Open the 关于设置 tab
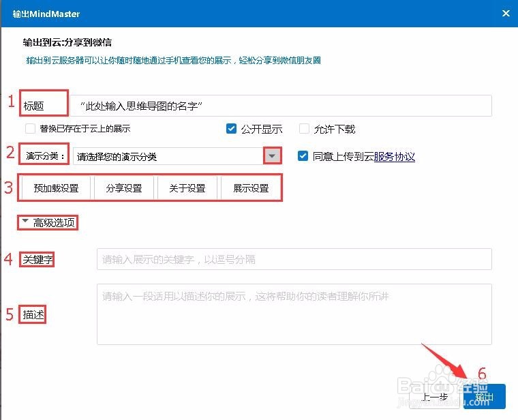 point(187,188)
